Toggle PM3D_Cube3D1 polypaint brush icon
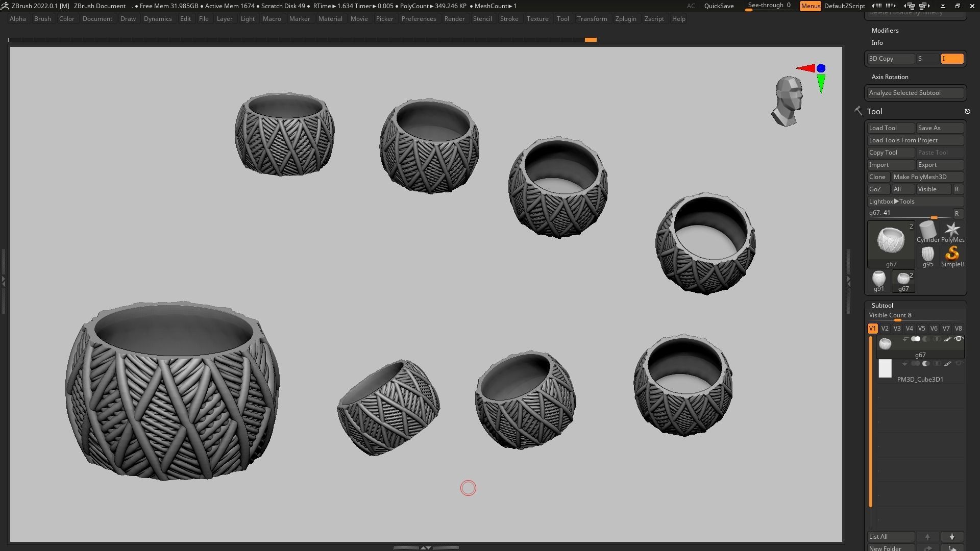The image size is (980, 551). (x=947, y=364)
